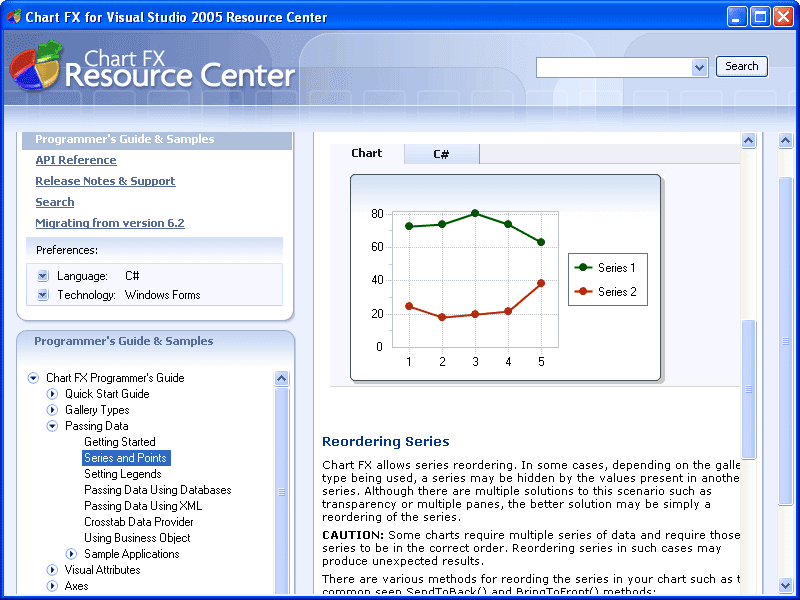Click Series 2 red legend marker

click(x=583, y=291)
